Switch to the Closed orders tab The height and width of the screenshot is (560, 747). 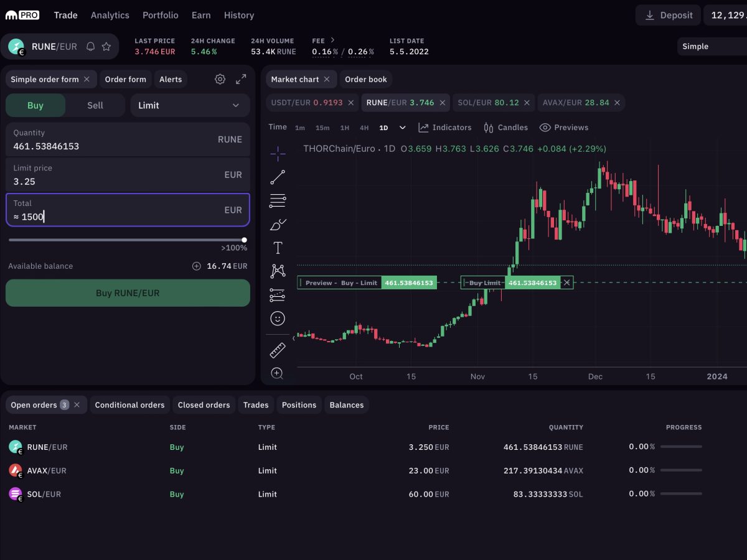click(x=204, y=405)
